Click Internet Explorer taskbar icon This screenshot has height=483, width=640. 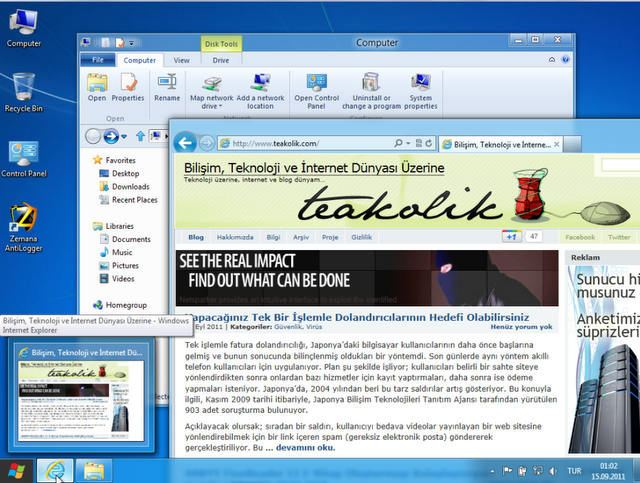[x=55, y=471]
